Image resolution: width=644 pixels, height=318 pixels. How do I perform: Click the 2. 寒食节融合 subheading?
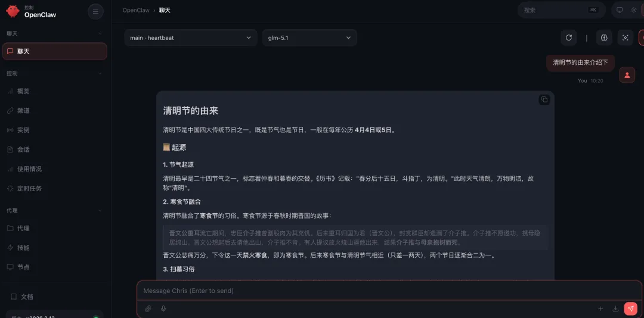coord(181,202)
